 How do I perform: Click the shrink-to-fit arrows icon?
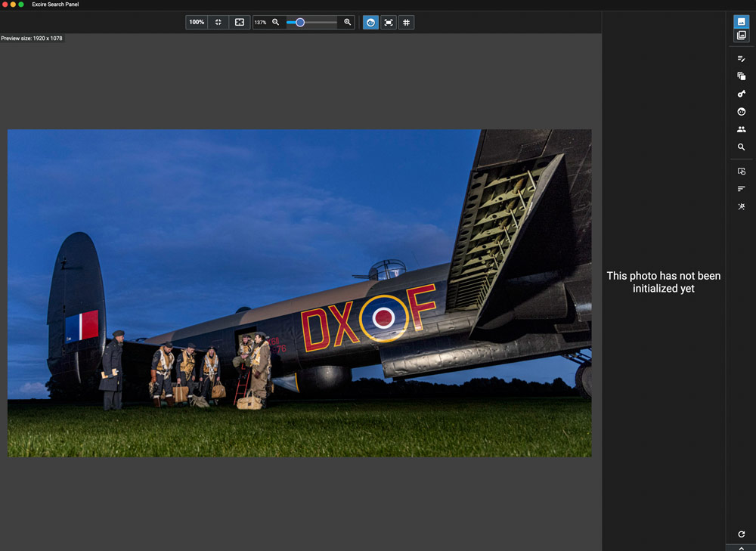click(218, 22)
